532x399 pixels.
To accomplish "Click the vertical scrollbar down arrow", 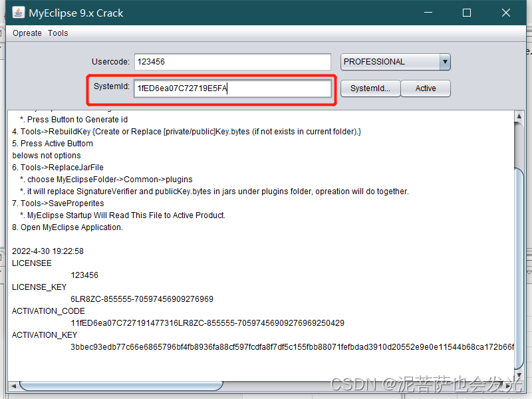I will tap(519, 374).
